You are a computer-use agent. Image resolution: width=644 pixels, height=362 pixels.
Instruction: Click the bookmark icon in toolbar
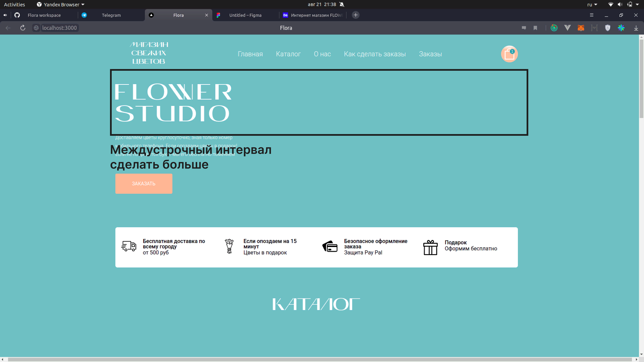(535, 28)
